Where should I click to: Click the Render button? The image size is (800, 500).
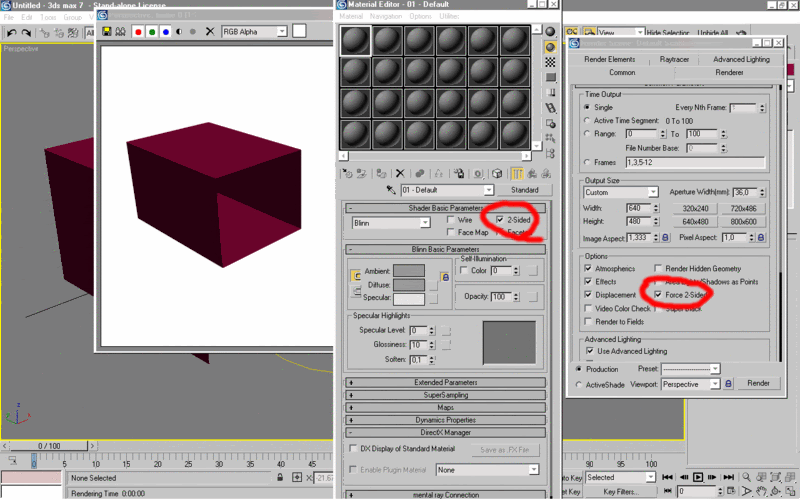[758, 384]
